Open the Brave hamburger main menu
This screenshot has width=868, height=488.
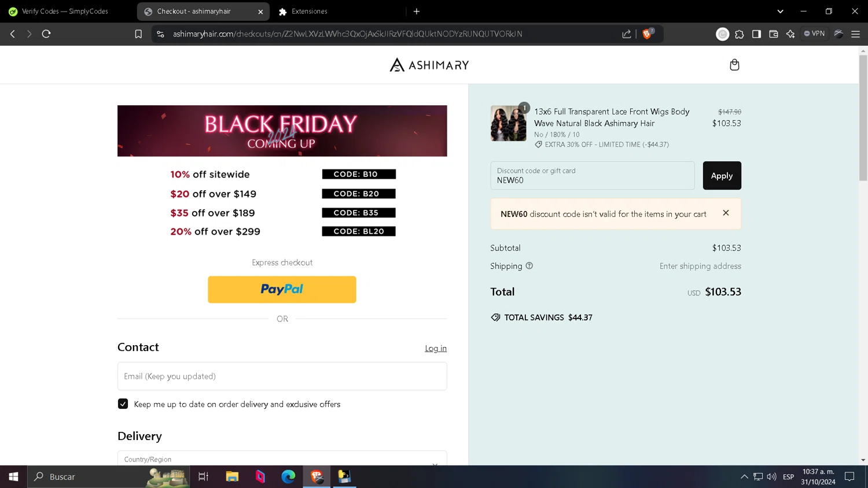pyautogui.click(x=855, y=34)
